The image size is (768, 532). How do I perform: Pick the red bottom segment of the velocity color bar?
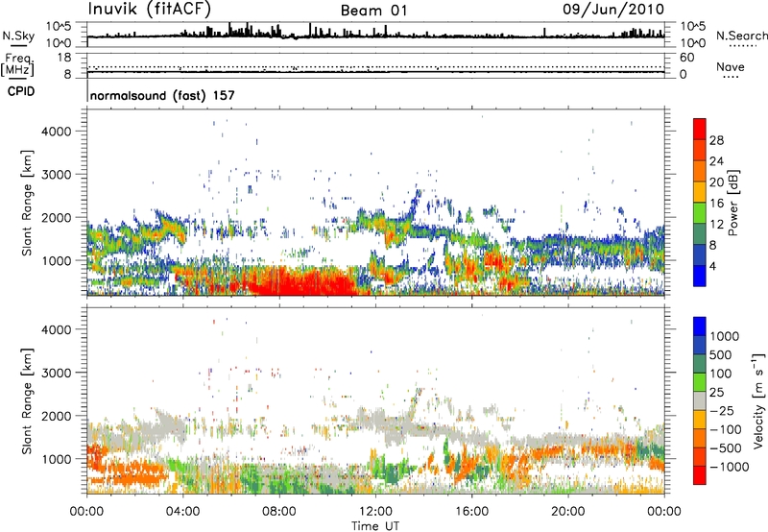coord(700,475)
